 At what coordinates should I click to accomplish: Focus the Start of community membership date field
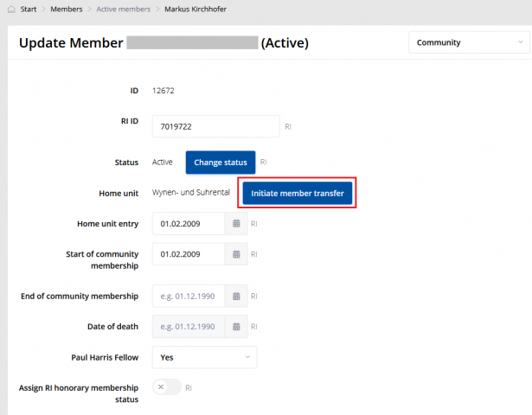pyautogui.click(x=189, y=254)
